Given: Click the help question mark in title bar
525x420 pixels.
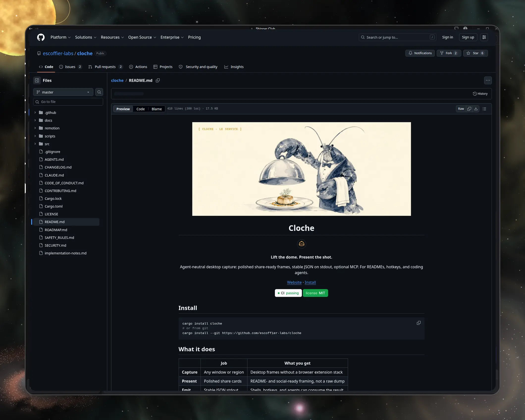Looking at the screenshot, I should pos(465,28).
